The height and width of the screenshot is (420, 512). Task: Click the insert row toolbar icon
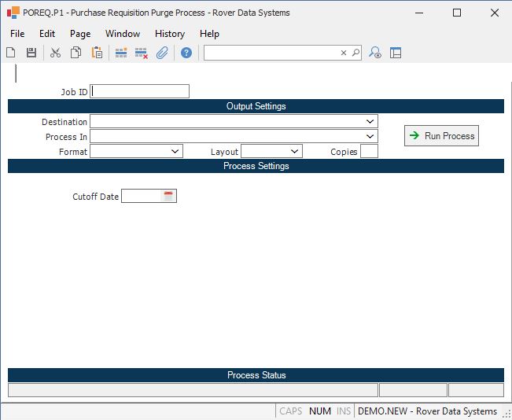pos(121,53)
